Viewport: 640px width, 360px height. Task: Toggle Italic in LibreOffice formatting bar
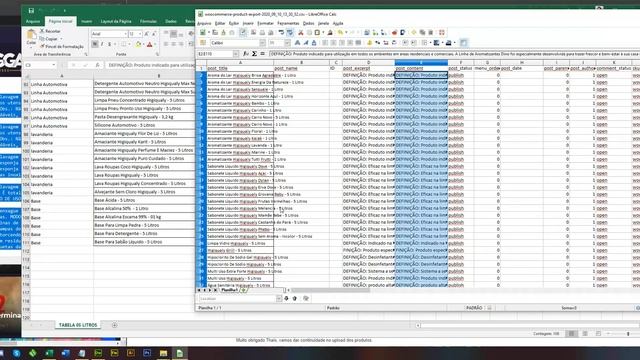coord(306,43)
